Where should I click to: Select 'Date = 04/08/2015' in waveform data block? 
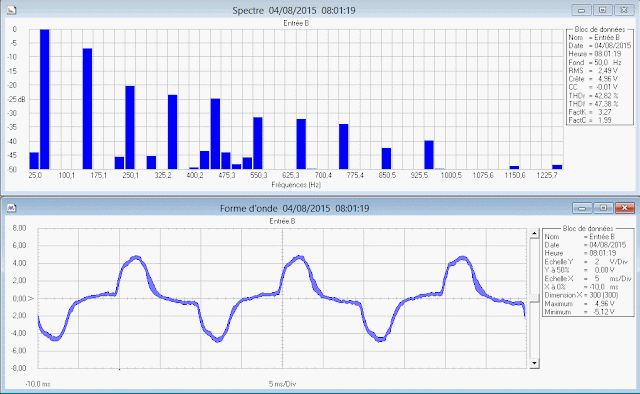(585, 245)
